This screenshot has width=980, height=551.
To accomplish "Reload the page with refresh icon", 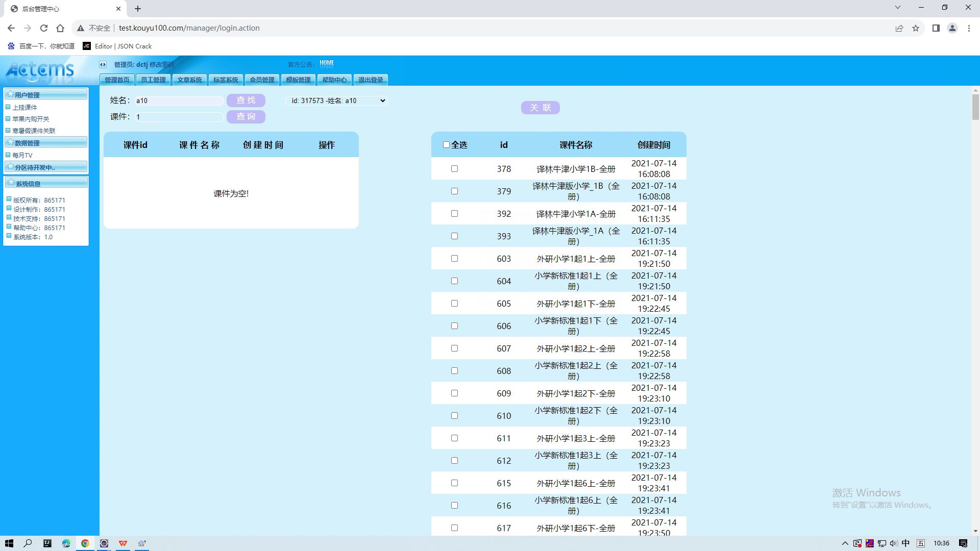I will pyautogui.click(x=44, y=28).
